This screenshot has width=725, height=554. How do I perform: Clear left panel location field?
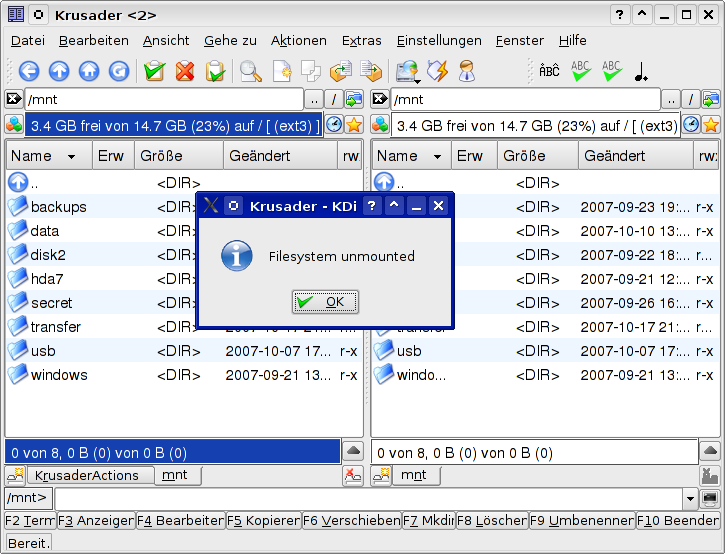pyautogui.click(x=14, y=99)
